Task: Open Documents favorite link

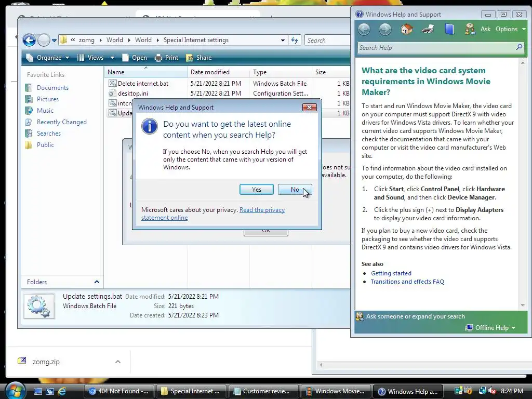Action: [x=52, y=87]
